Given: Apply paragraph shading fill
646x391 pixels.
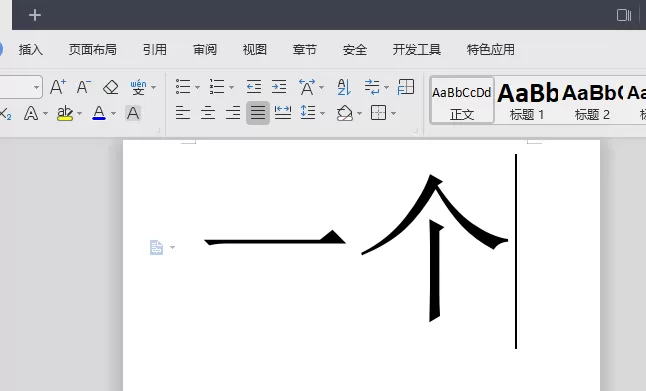Looking at the screenshot, I should [345, 112].
